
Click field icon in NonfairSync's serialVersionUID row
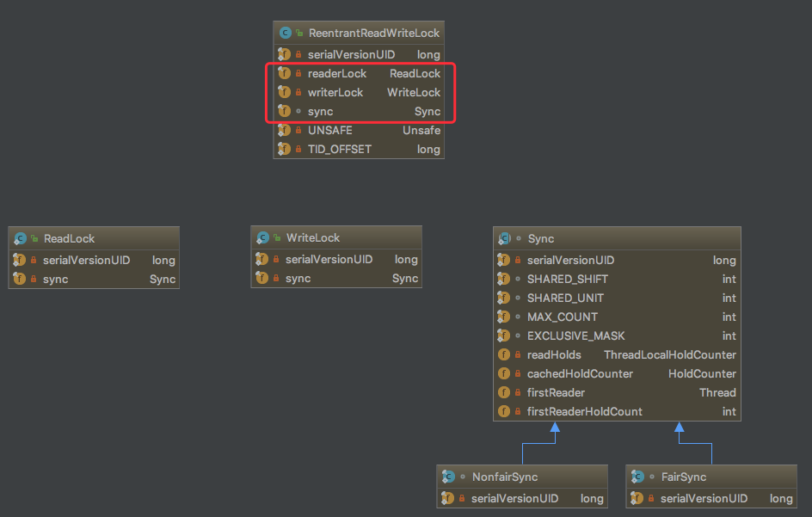click(x=448, y=498)
